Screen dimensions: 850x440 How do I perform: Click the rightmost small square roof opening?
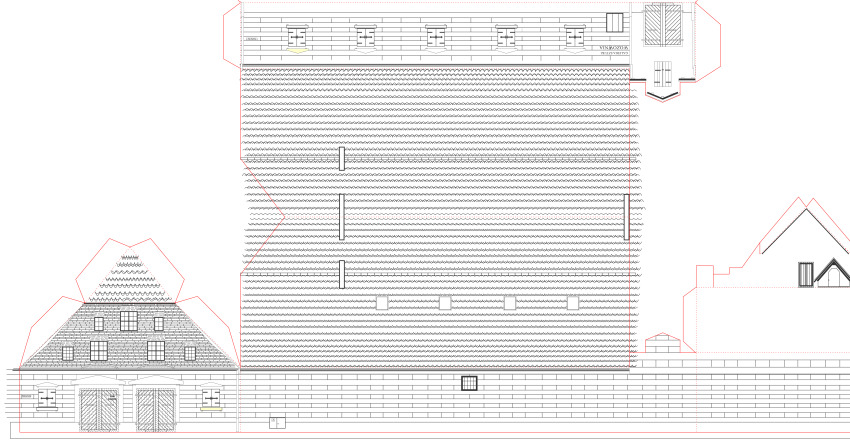point(573,302)
